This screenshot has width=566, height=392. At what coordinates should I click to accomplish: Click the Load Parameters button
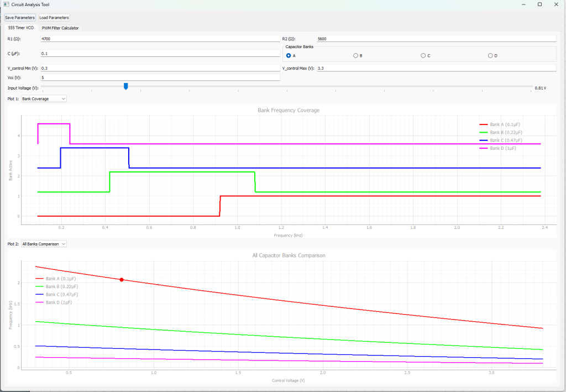pyautogui.click(x=54, y=18)
